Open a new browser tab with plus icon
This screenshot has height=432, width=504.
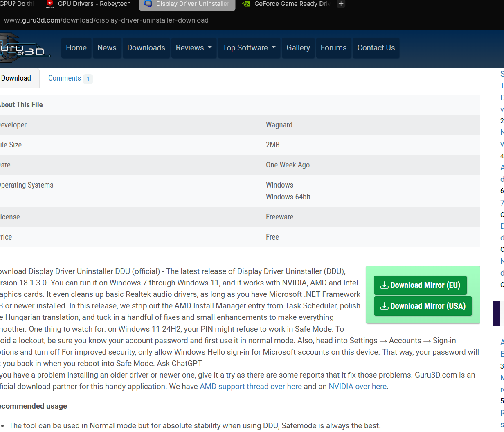click(341, 4)
